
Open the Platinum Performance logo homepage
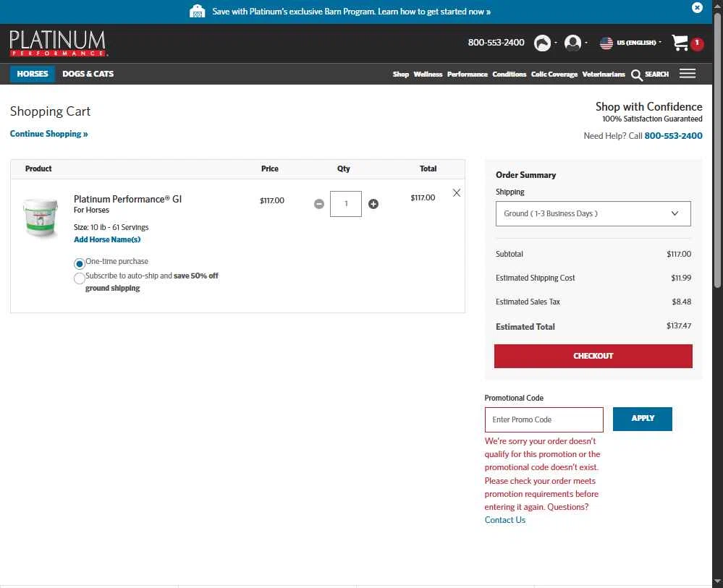[58, 43]
